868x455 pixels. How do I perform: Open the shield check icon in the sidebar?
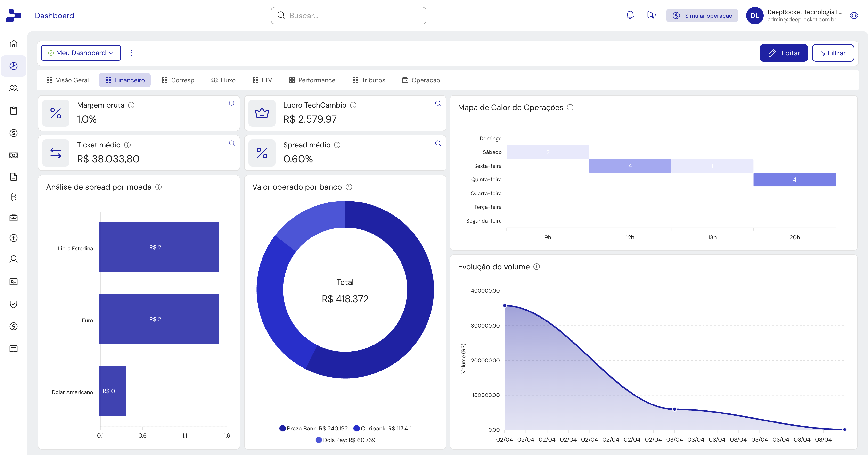coord(14,304)
